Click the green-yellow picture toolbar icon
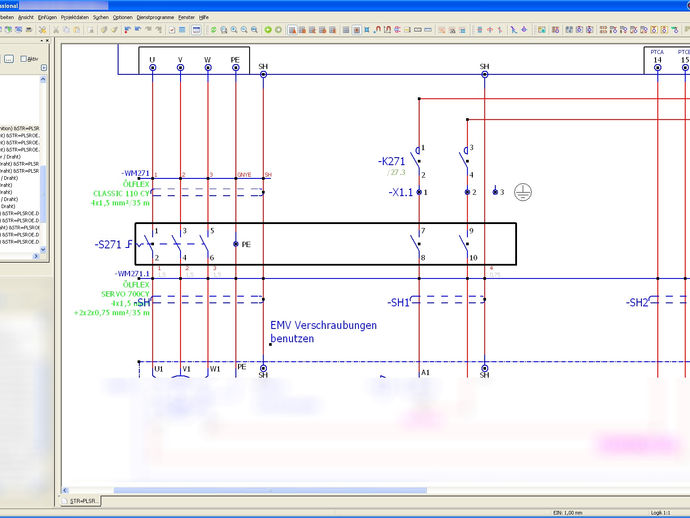Viewport: 690px width, 518px height. click(542, 30)
